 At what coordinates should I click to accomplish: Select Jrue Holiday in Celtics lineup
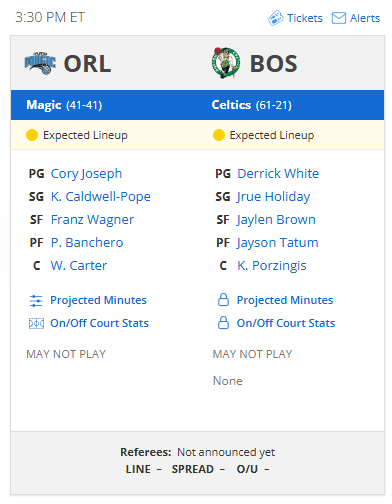[273, 197]
